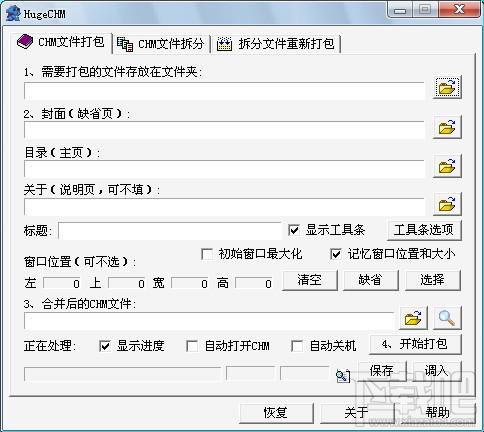Focus the source folder path field
Screen dimensions: 484x432
click(x=224, y=91)
